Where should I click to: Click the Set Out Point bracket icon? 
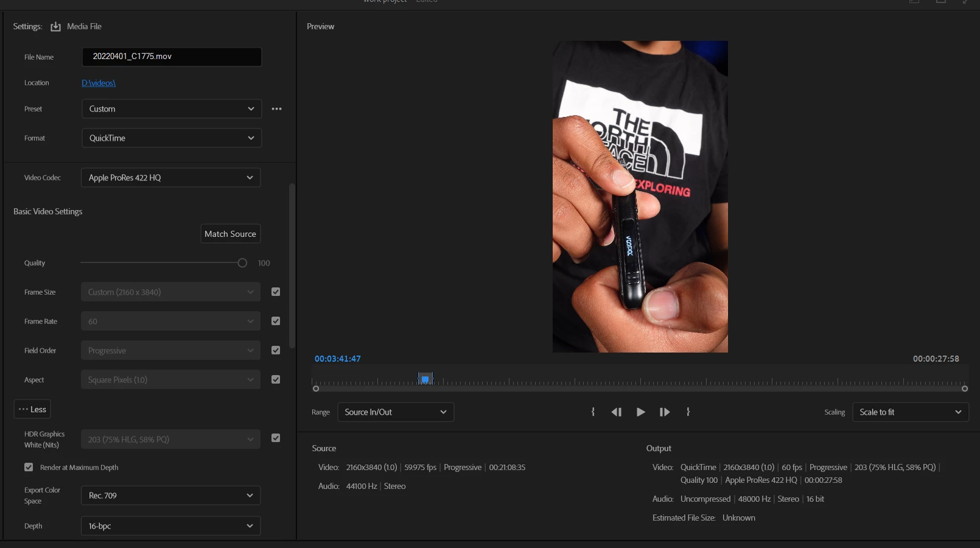[688, 412]
